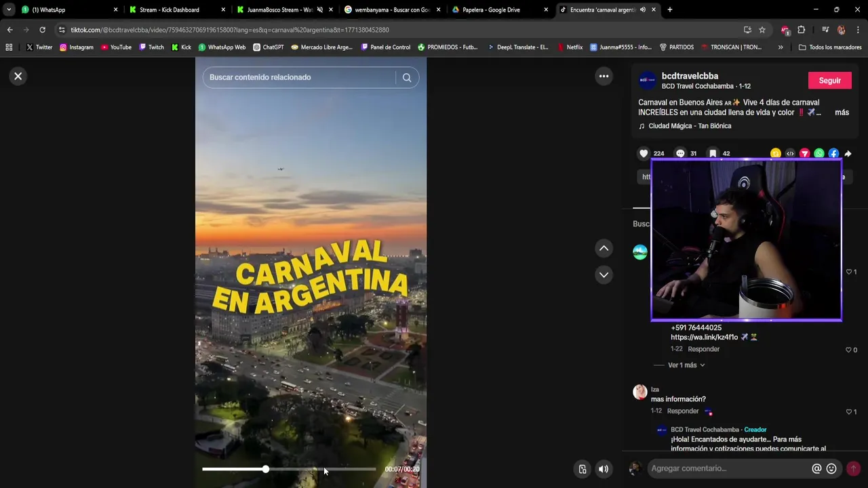868x488 pixels.
Task: Save video with the bookmark icon
Action: tap(713, 154)
